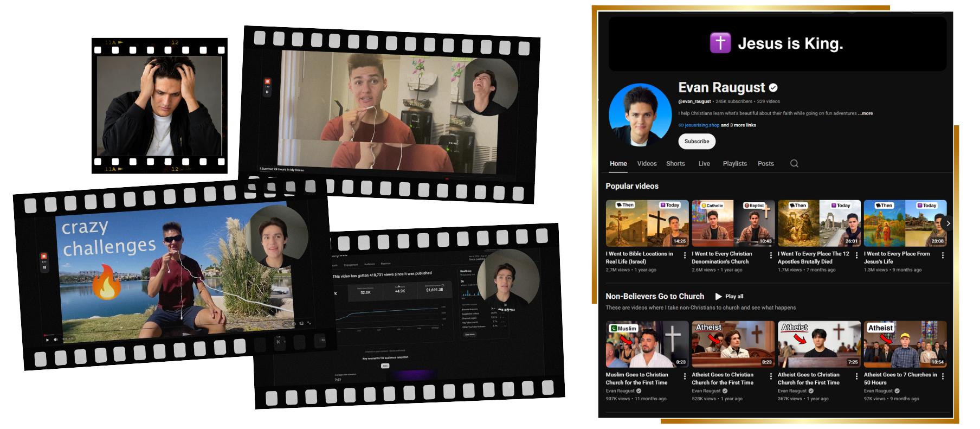Open three-dot menu for Atheist Goes to 7 Churches video
The width and height of the screenshot is (980, 429).
coord(943,376)
